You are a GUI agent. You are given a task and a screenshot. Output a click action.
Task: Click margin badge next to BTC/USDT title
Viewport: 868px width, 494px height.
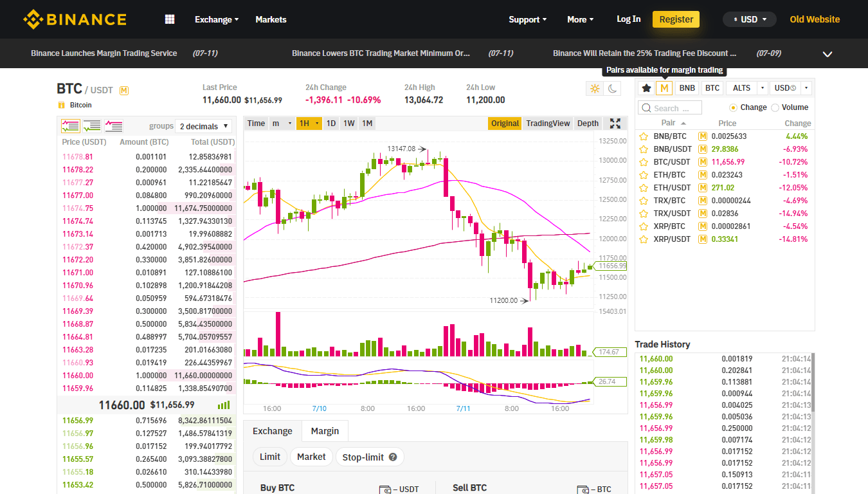tap(124, 91)
